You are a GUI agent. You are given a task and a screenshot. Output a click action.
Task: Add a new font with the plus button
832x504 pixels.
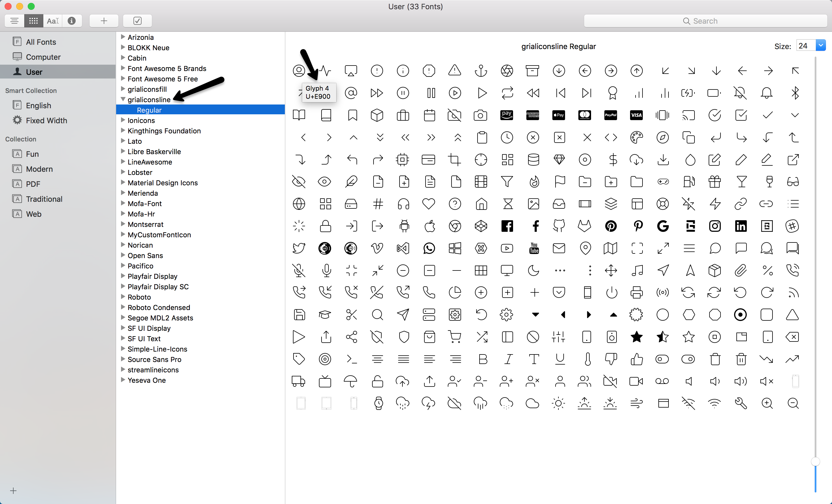(104, 21)
